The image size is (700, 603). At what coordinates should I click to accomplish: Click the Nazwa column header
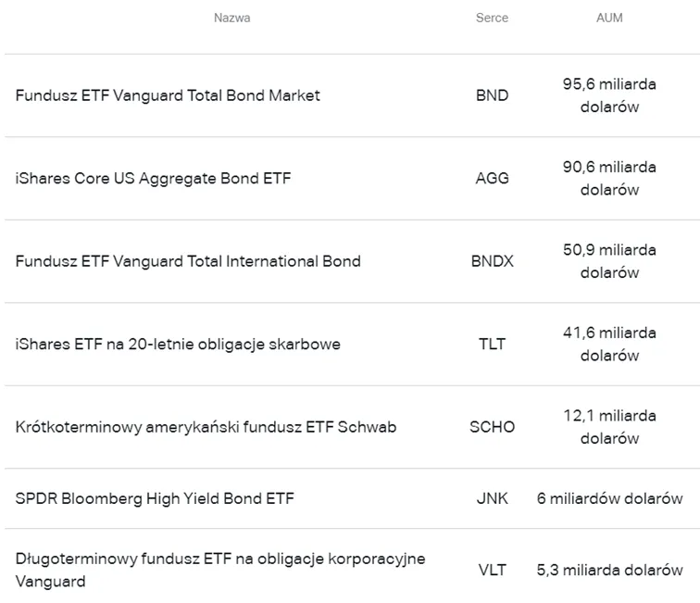tap(231, 18)
